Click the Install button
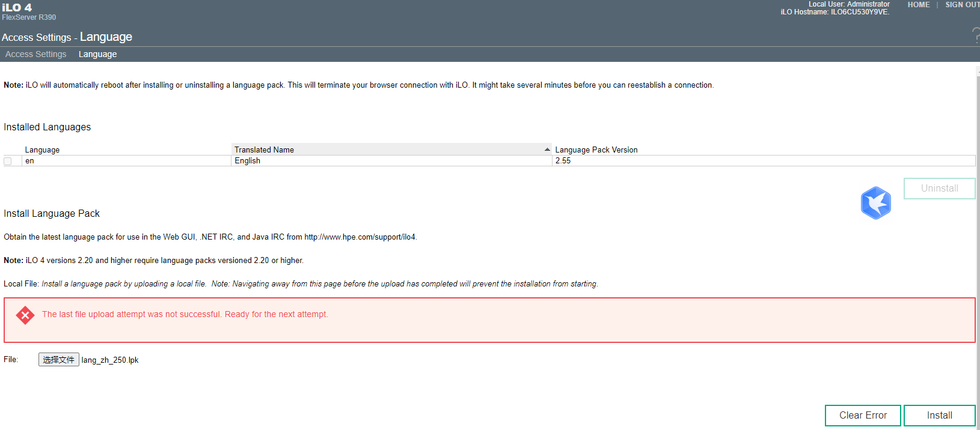Image resolution: width=980 pixels, height=430 pixels. click(x=939, y=416)
